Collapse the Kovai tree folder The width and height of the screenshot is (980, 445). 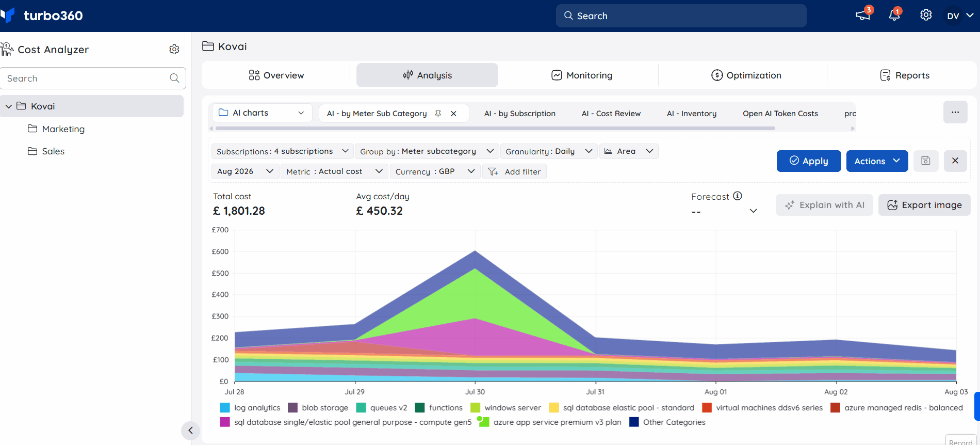click(9, 106)
